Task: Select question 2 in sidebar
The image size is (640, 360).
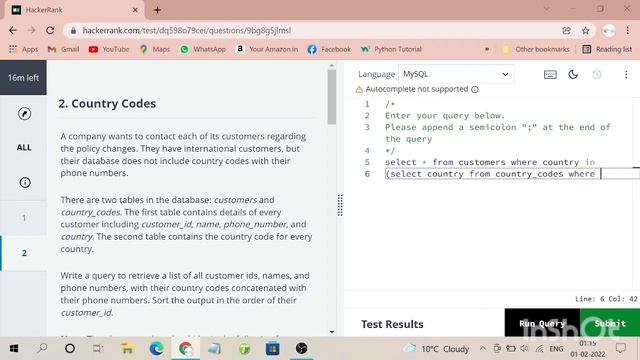Action: [24, 253]
